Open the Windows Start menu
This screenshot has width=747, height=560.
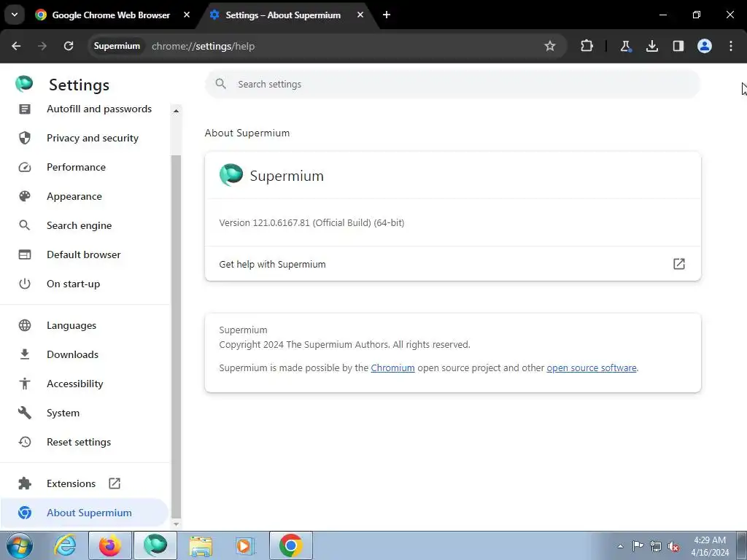20,545
